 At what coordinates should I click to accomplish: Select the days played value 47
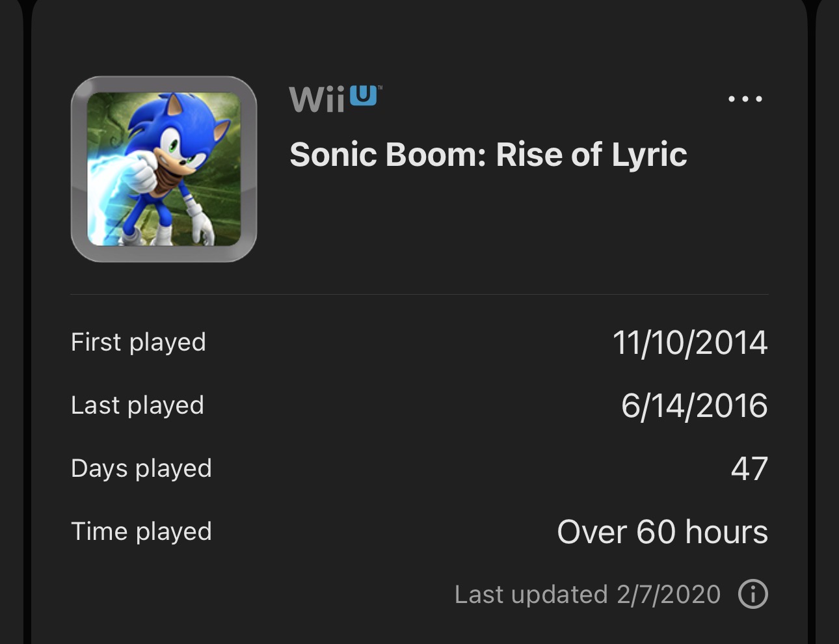tap(749, 469)
